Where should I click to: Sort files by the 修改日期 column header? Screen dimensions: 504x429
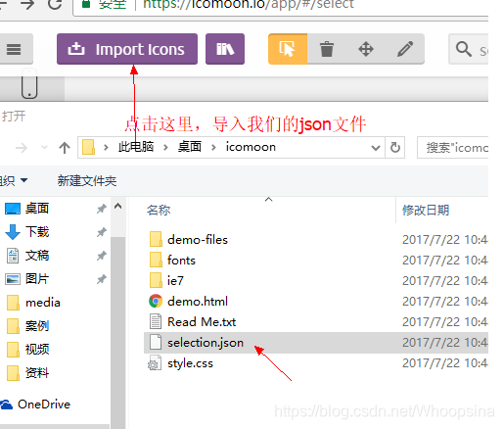coord(426,211)
